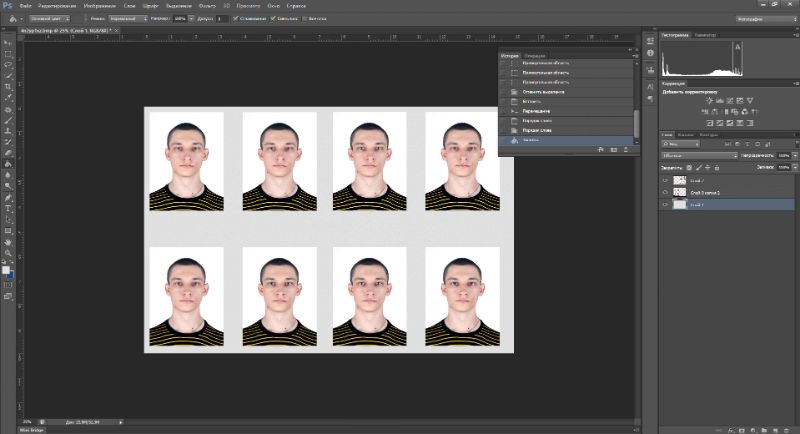Switch to the Каналы tab

(x=685, y=135)
